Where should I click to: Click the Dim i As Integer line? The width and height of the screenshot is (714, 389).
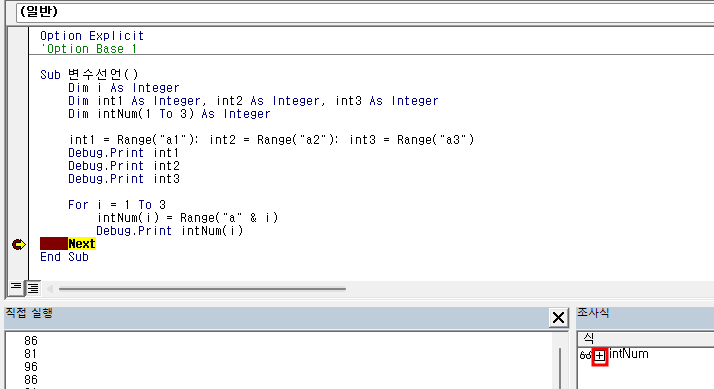pos(124,87)
